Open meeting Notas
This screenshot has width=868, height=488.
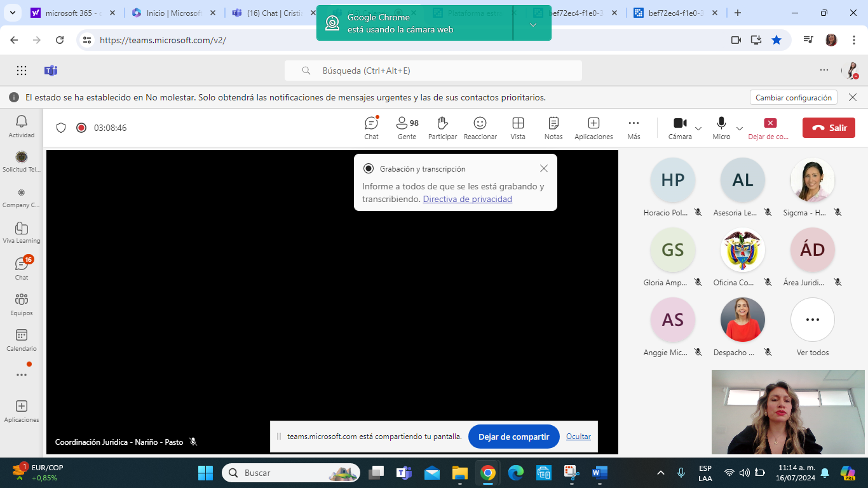[x=553, y=128]
